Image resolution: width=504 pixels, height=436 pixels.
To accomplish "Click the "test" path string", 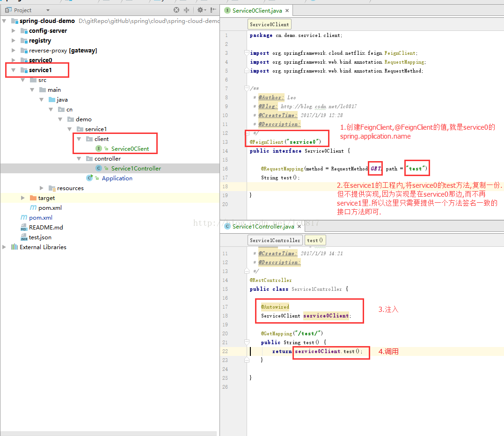I will 415,169.
